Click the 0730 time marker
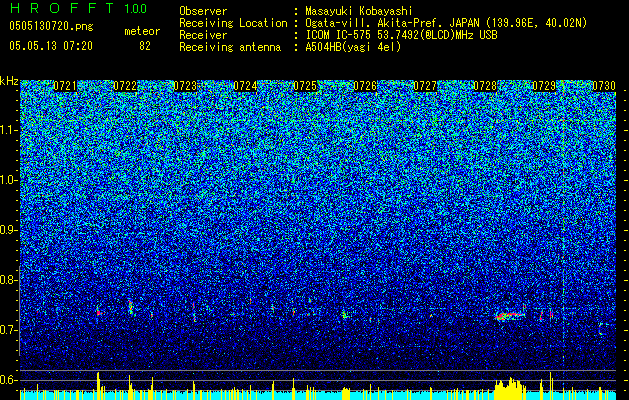629x400 pixels. click(604, 86)
